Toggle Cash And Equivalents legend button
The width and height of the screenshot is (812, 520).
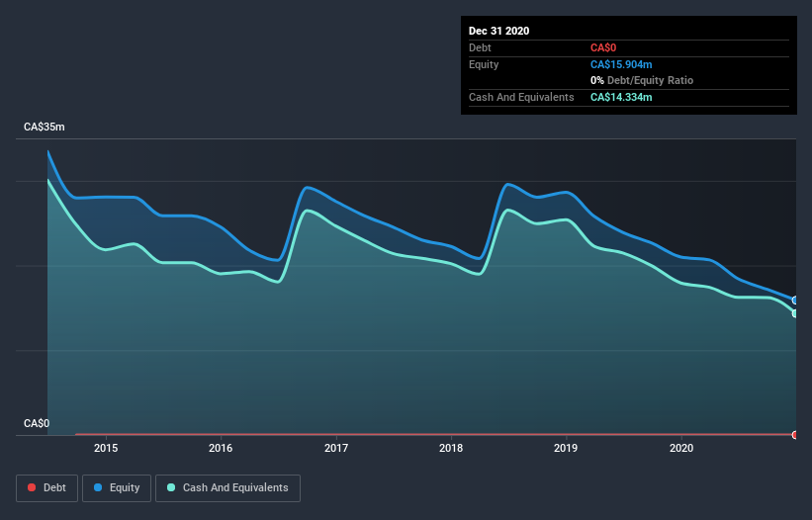(x=227, y=488)
